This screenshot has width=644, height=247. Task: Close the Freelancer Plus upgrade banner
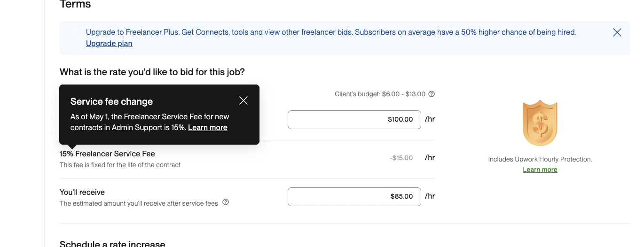tap(617, 32)
